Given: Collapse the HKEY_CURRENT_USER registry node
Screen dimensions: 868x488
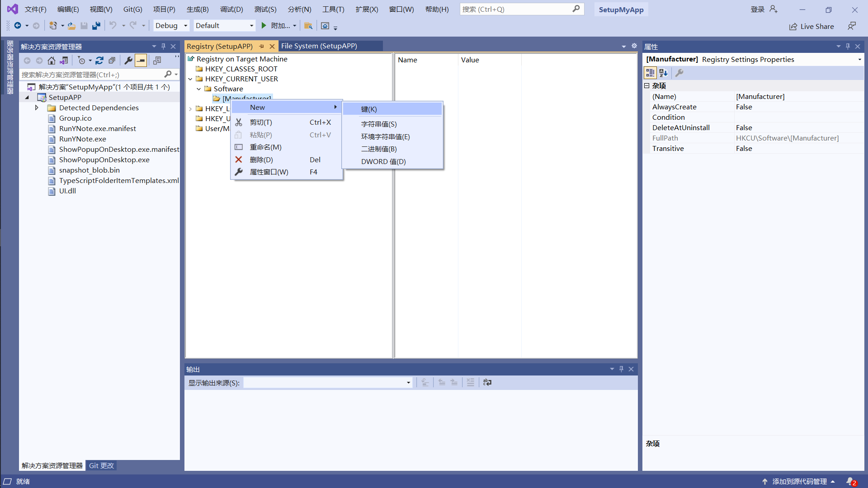Looking at the screenshot, I should click(190, 79).
